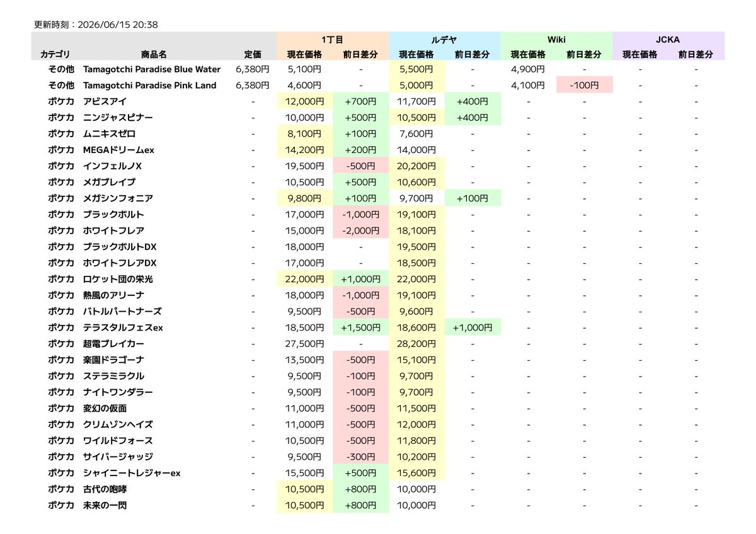The image size is (756, 534).
Task: Click the +700円 difference for アビスアイ
Action: pyautogui.click(x=360, y=101)
